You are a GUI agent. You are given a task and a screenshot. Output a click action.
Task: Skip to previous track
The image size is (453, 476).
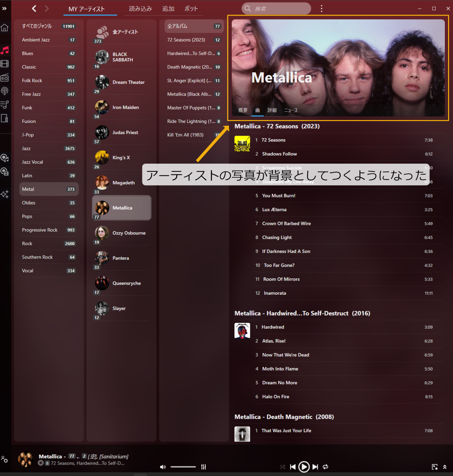tap(293, 467)
